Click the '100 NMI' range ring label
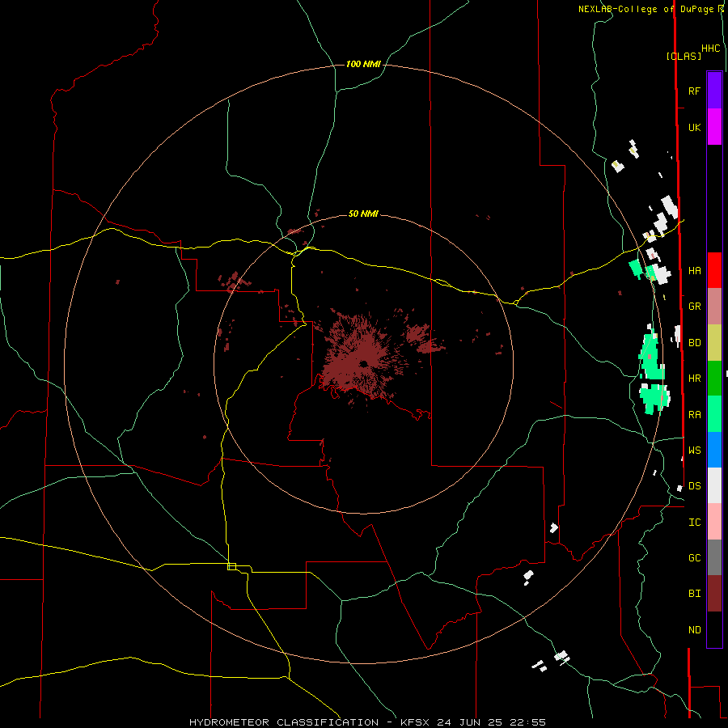Image resolution: width=728 pixels, height=728 pixels. (363, 64)
